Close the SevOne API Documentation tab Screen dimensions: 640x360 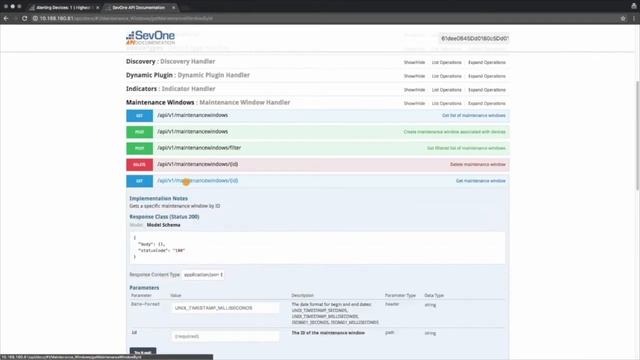(x=173, y=7)
